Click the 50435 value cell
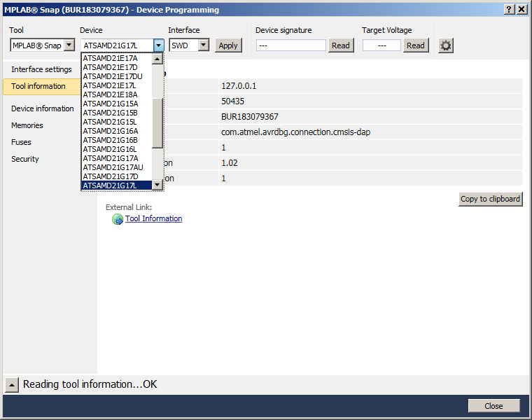The height and width of the screenshot is (420, 532). [x=370, y=101]
